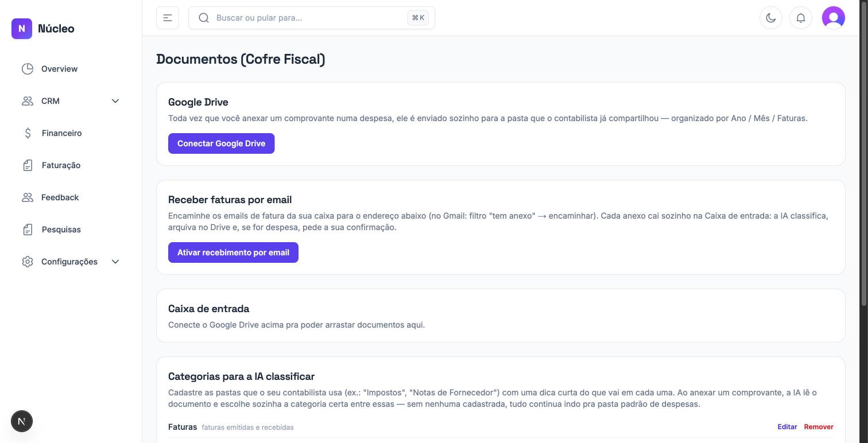Screen dimensions: 868x443
Task: Click the Pesquisas document icon
Action: (x=28, y=230)
